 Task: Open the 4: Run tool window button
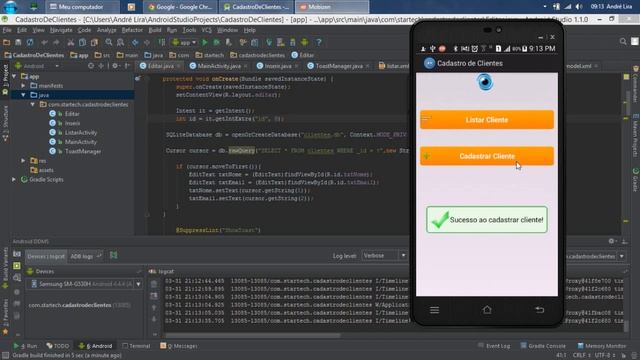25,346
